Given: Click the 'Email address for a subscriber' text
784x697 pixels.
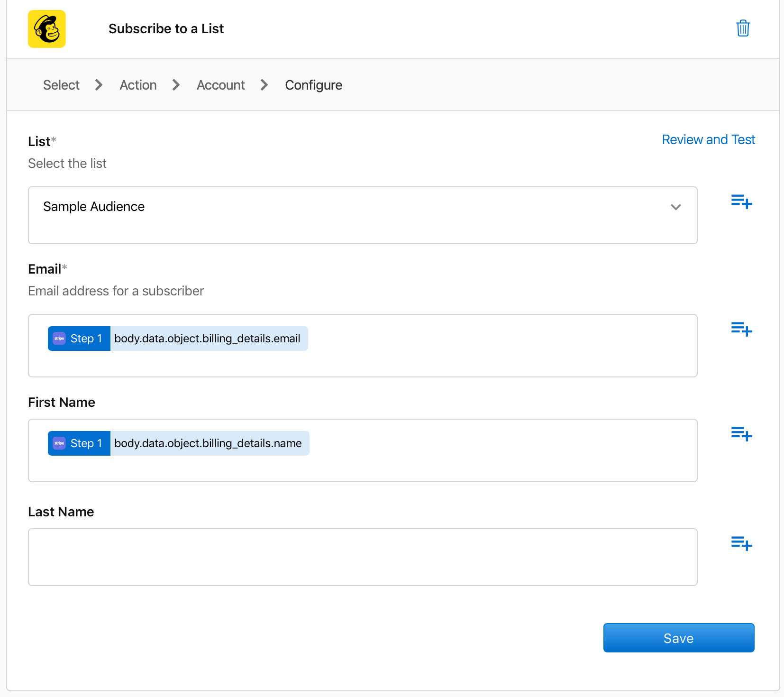Looking at the screenshot, I should (x=116, y=291).
